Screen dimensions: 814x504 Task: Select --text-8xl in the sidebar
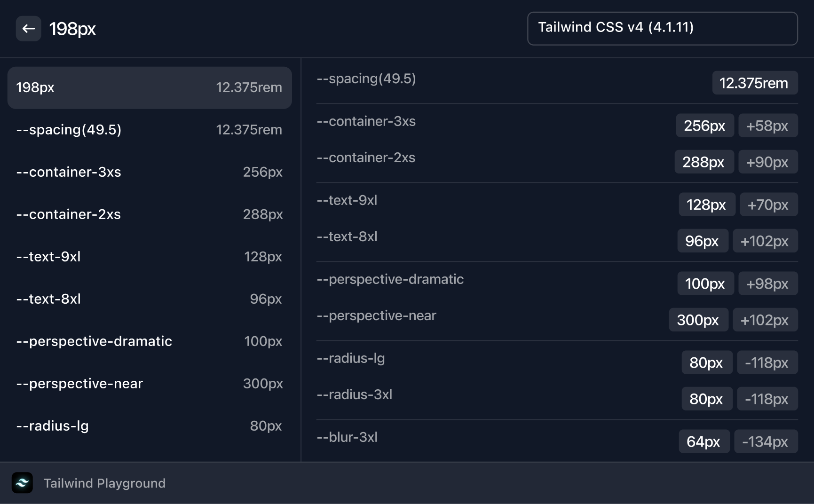point(149,299)
